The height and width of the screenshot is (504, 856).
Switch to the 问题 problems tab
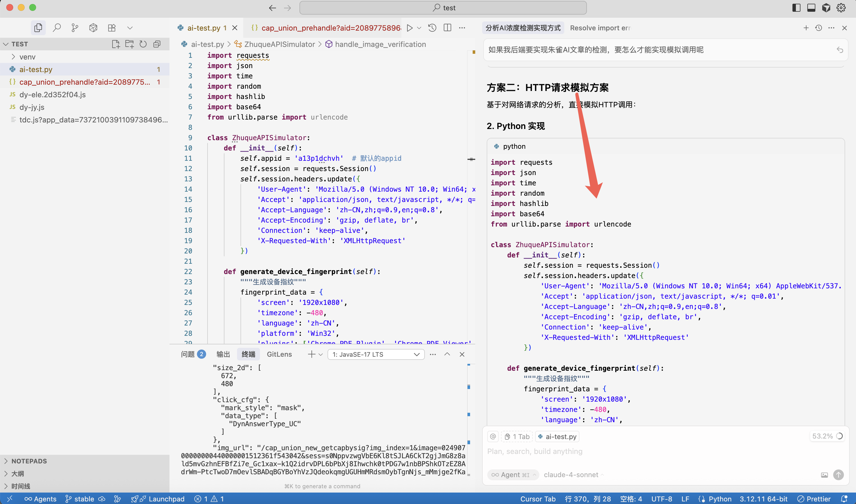click(188, 354)
